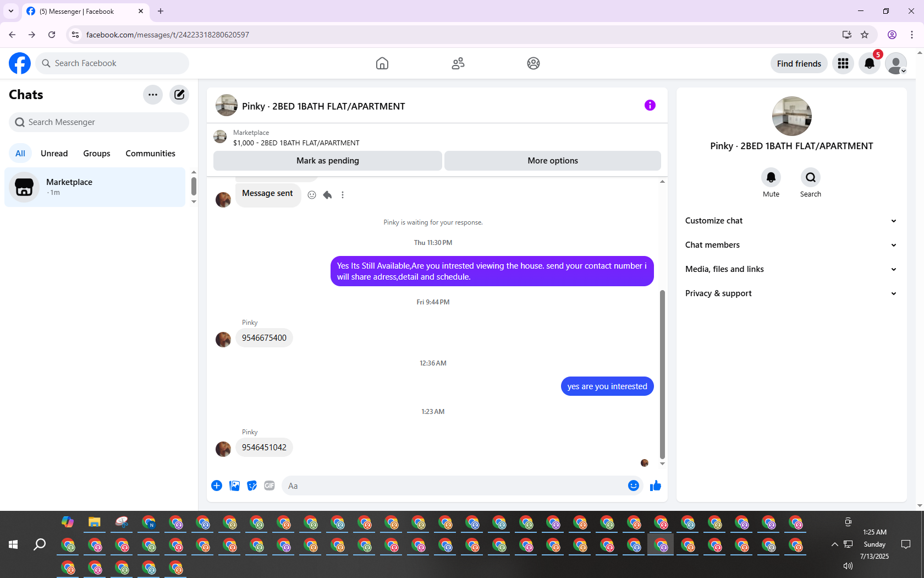Open the Chats options three-dot button
Screen dimensions: 924x578
(153, 95)
